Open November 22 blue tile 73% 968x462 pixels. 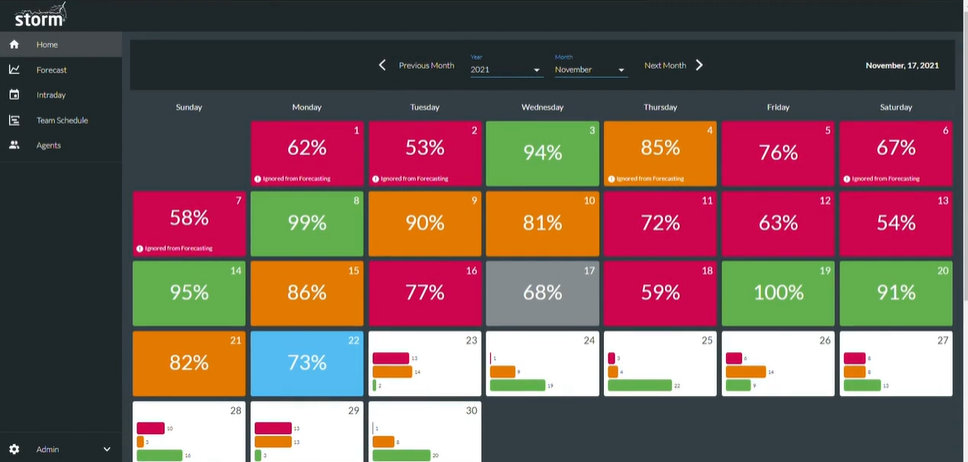tap(307, 363)
